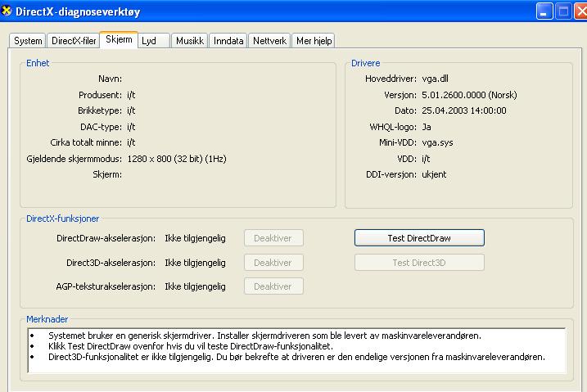Open the System tab

(27, 41)
